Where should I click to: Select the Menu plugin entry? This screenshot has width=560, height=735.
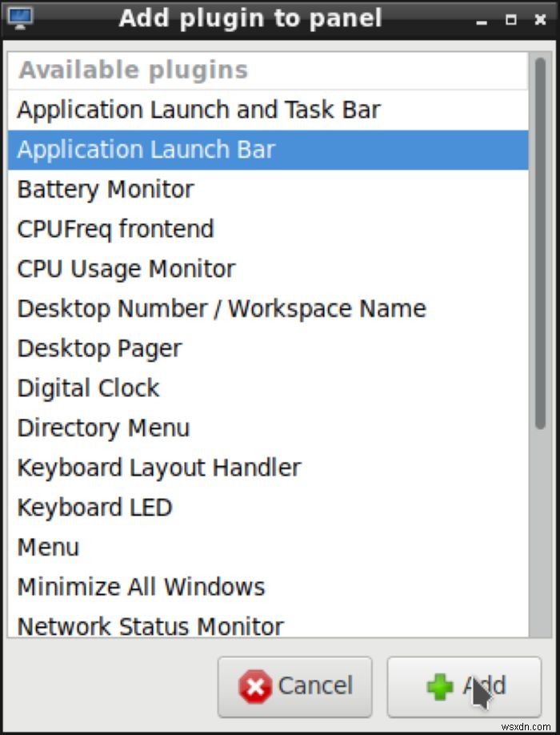tap(48, 547)
